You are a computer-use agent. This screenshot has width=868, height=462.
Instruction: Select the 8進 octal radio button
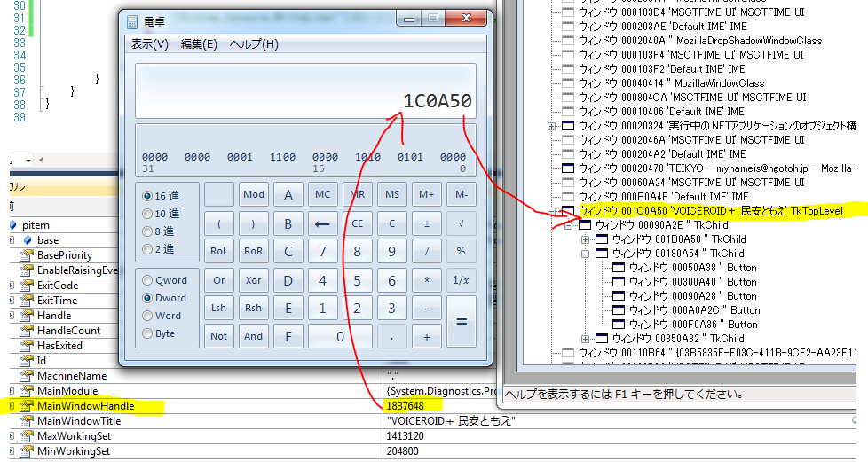(147, 231)
